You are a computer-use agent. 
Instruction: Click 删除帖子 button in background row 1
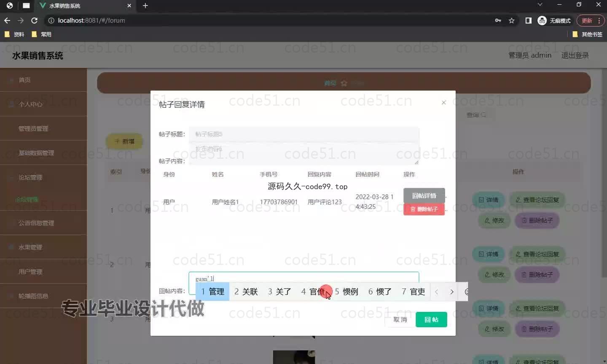click(x=537, y=220)
